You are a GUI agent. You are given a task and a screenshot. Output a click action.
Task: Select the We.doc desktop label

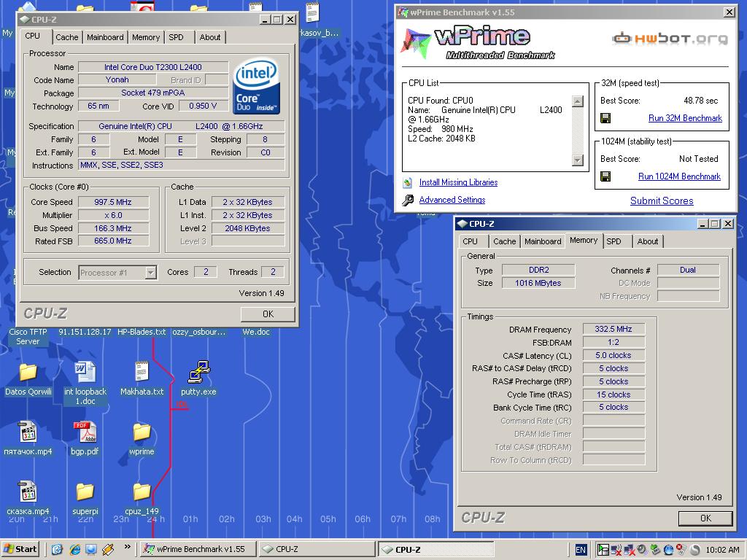click(x=256, y=332)
